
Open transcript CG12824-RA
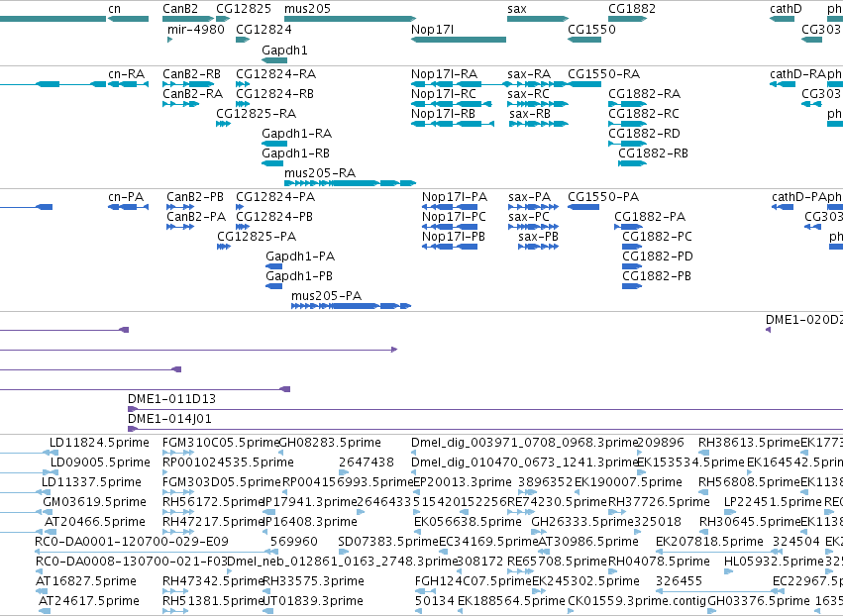point(275,74)
